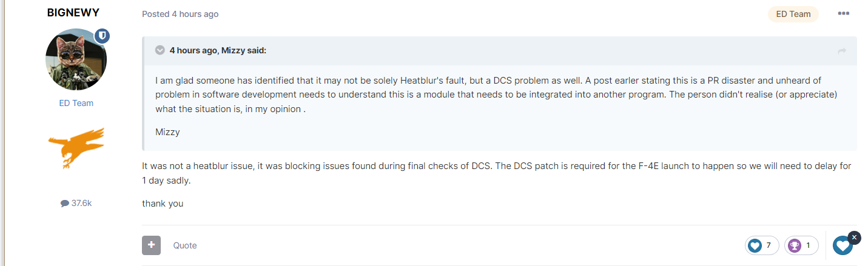Open the "4 hours ago, Mizzy said" header
Image resolution: width=868 pixels, height=266 pixels.
[218, 50]
